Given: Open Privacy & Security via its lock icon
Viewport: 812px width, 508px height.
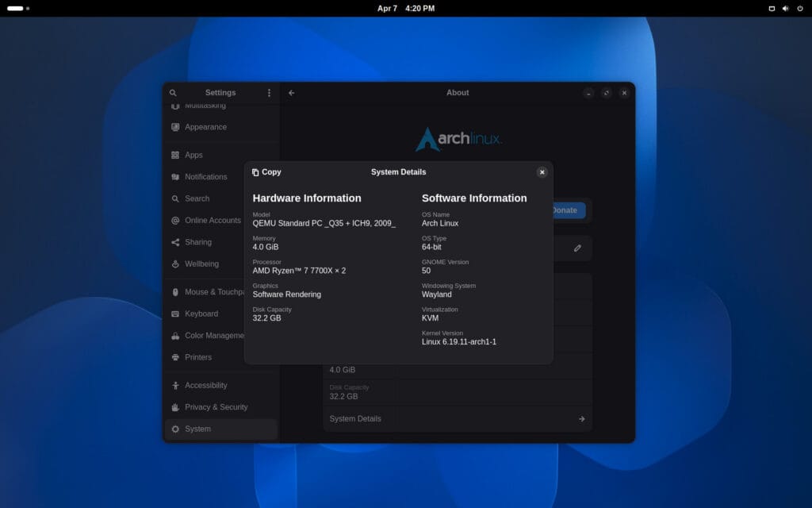Looking at the screenshot, I should click(x=175, y=406).
